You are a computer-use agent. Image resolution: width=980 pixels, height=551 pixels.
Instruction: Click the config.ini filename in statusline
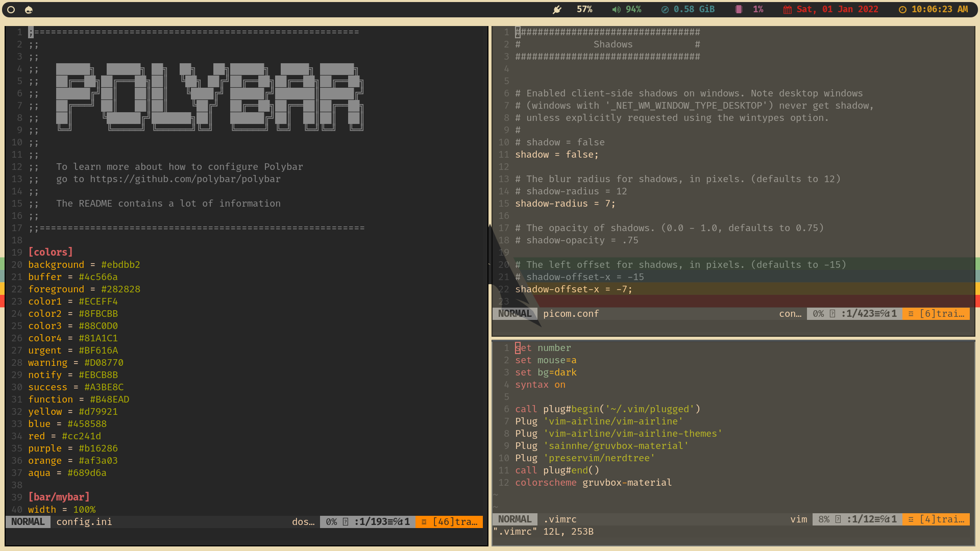[x=84, y=522]
